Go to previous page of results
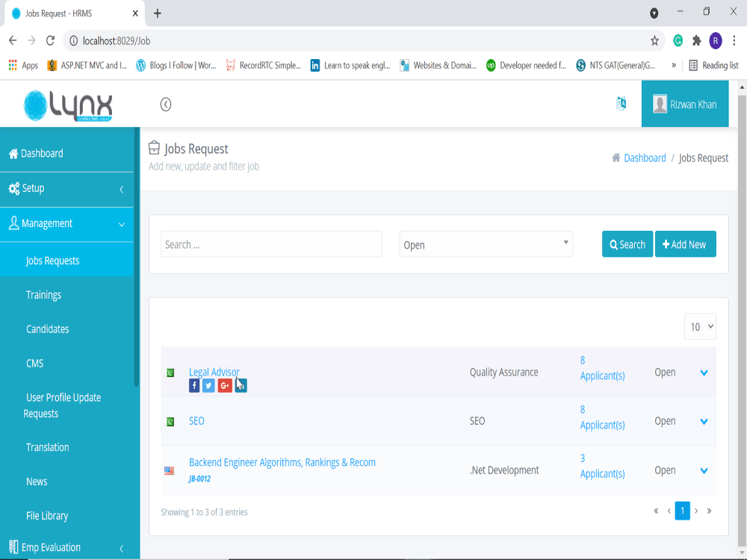The height and width of the screenshot is (560, 747). 669,511
